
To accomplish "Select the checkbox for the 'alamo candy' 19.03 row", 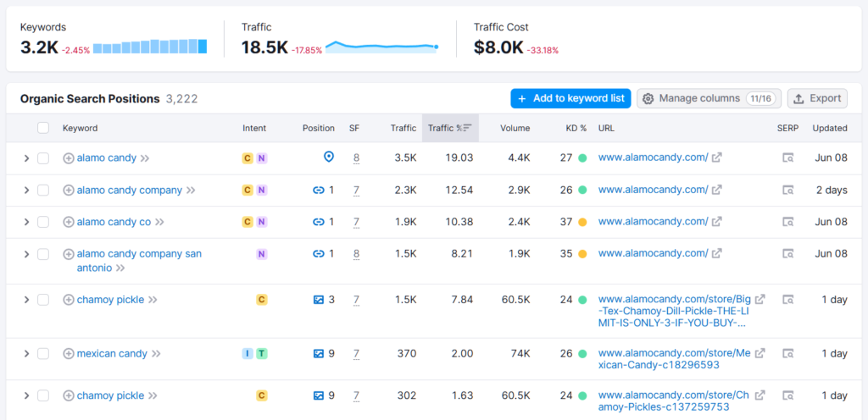I will [x=43, y=158].
